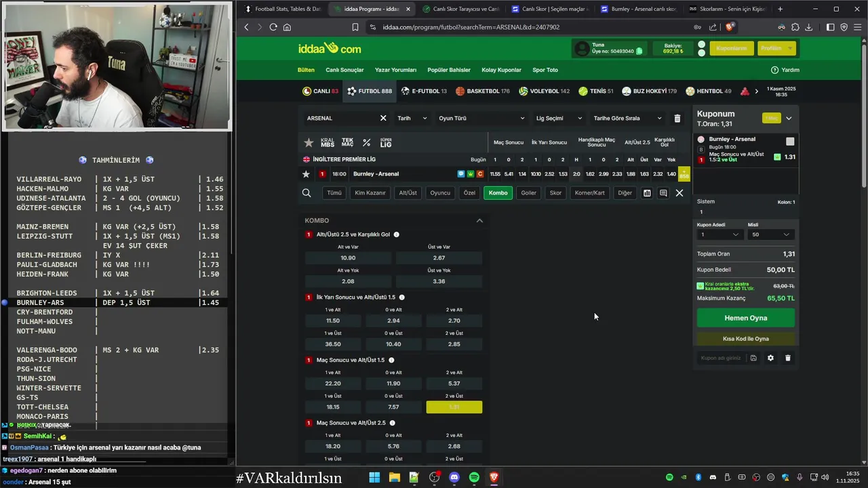The height and width of the screenshot is (488, 868).
Task: Select the highlighted 1.31 odds for 2 ve Üst
Action: pos(454,407)
